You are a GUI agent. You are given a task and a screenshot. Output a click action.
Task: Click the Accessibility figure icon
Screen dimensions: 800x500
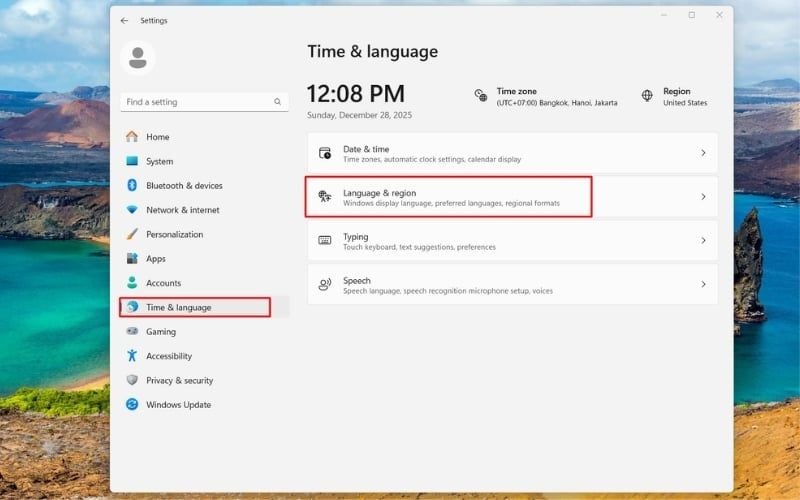tap(132, 356)
